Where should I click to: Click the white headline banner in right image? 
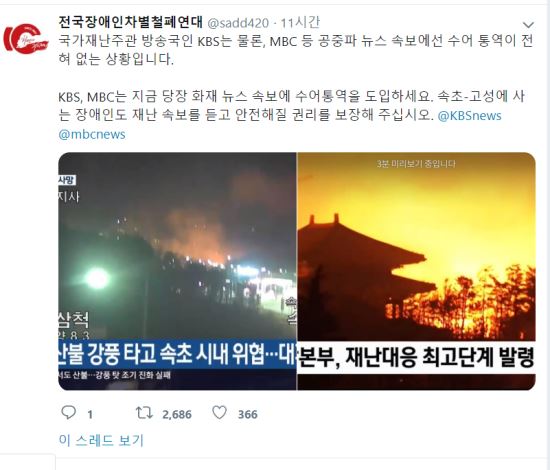pos(416,357)
